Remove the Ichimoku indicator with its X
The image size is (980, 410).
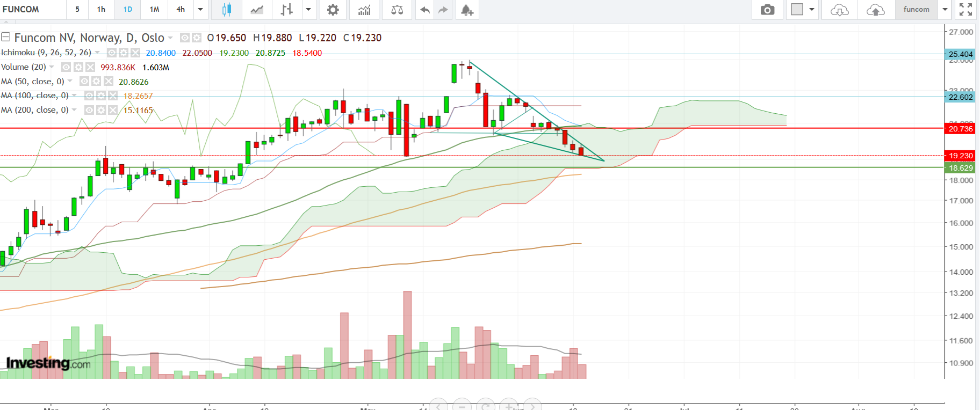[135, 53]
